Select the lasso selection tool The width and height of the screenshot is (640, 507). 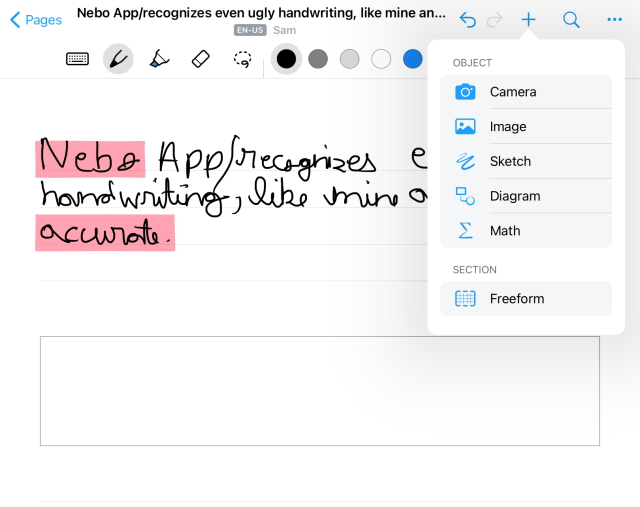tap(242, 59)
